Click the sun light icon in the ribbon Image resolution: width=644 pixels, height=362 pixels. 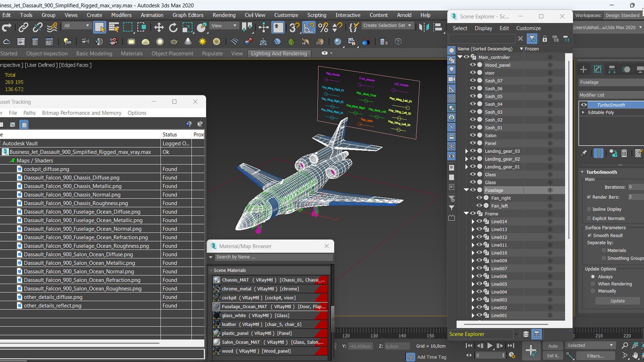(x=202, y=42)
